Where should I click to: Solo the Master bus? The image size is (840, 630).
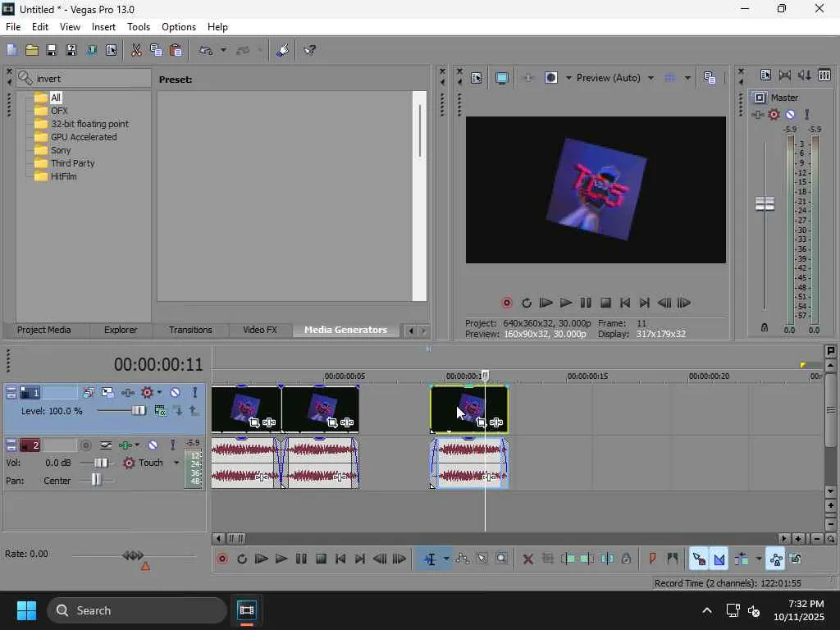click(x=807, y=114)
